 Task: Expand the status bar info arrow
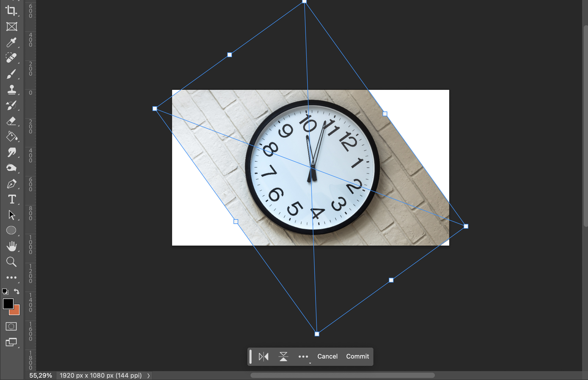(x=149, y=375)
